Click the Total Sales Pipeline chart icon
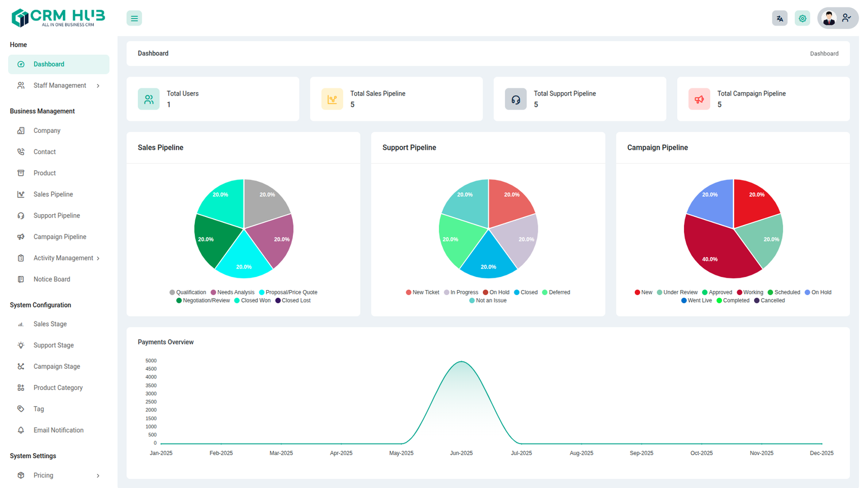Screen dimensions: 868x488 (332, 99)
